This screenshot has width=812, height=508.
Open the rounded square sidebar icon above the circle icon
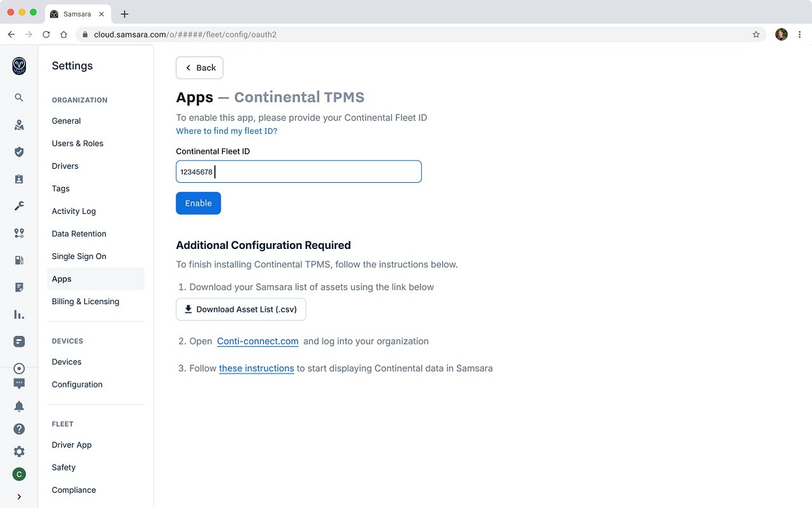click(x=19, y=342)
